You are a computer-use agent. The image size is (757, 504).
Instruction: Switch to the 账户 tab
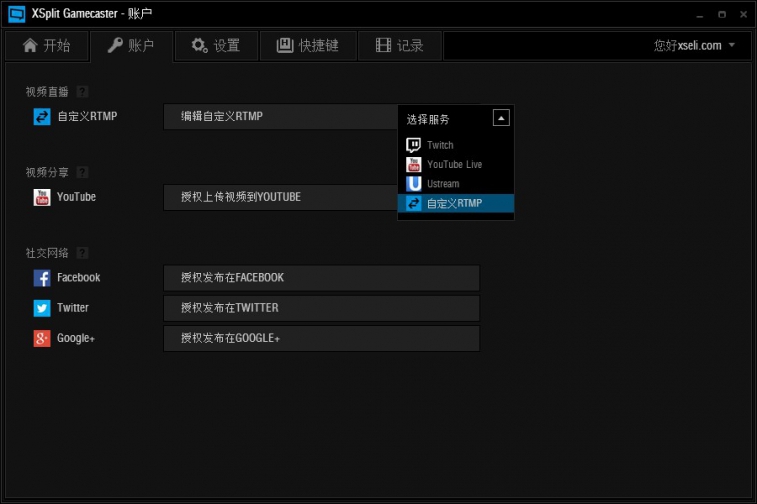click(131, 46)
